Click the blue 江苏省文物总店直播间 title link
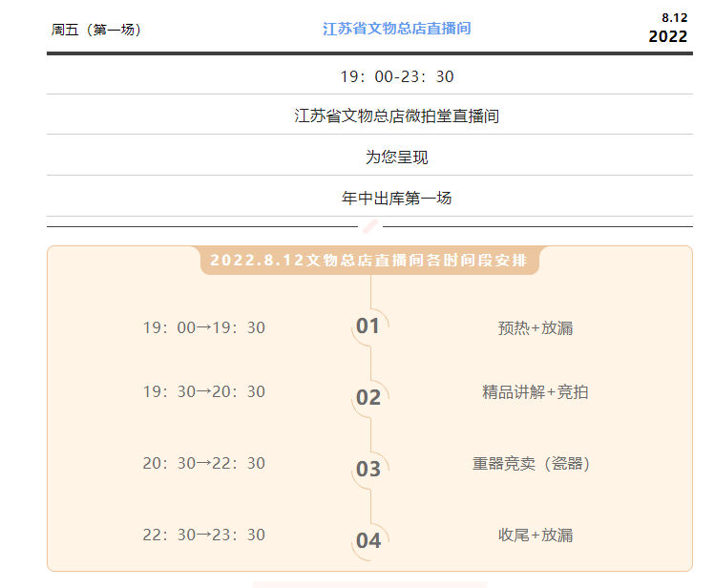Viewport: 714px width, 588px height. coord(396,29)
